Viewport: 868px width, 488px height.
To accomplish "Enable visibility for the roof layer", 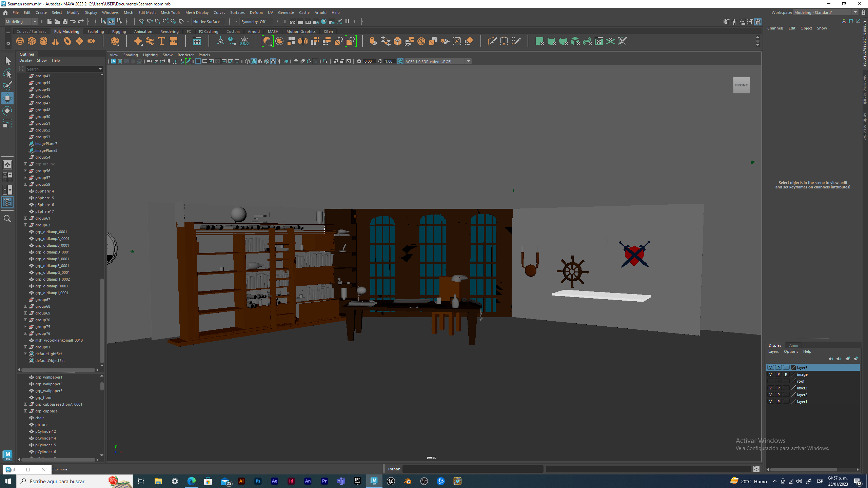I will click(770, 381).
